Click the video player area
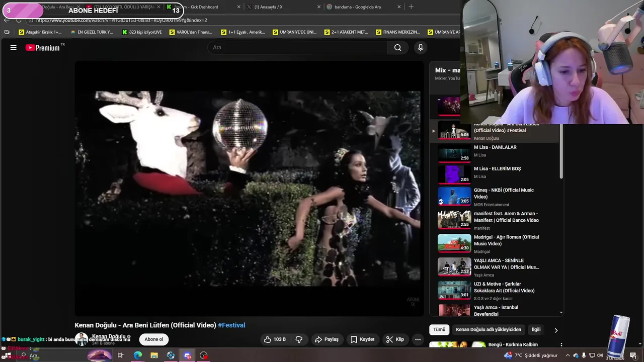 [249, 189]
